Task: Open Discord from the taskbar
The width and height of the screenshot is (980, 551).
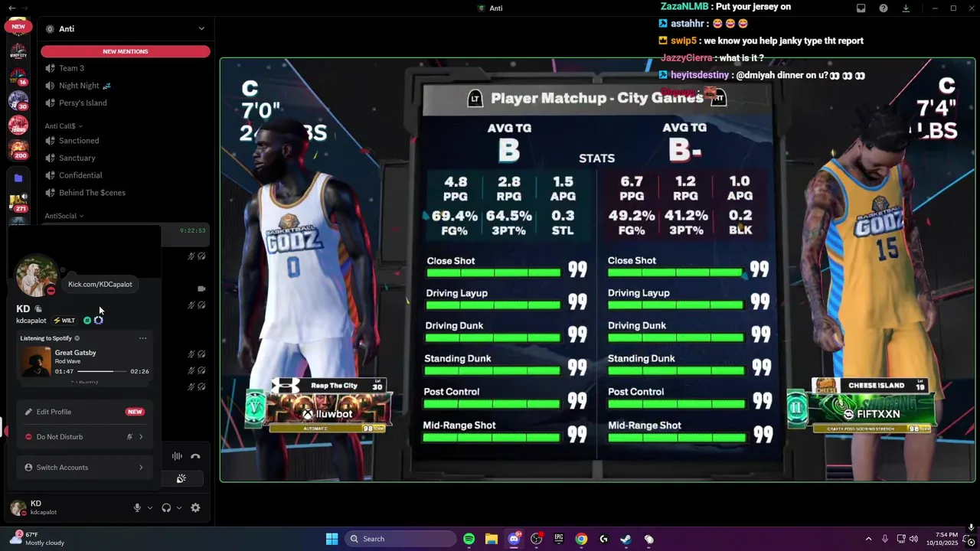Action: pos(514,539)
